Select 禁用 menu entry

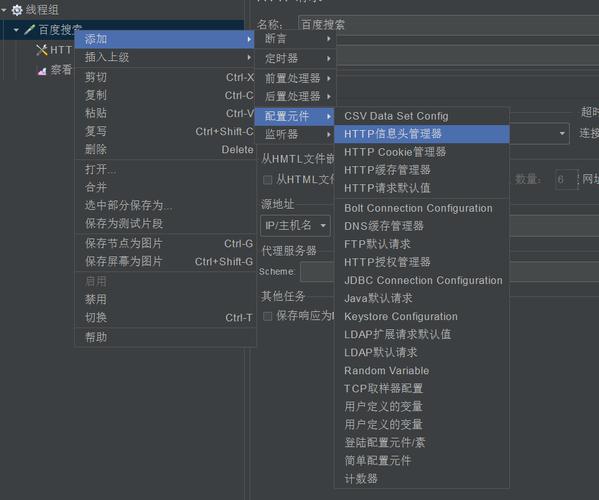coord(165,299)
